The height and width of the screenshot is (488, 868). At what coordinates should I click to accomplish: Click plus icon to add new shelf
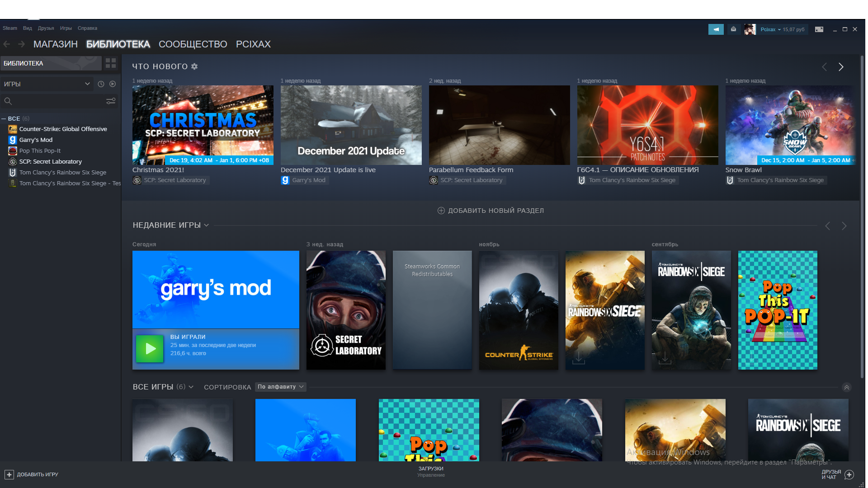click(441, 211)
